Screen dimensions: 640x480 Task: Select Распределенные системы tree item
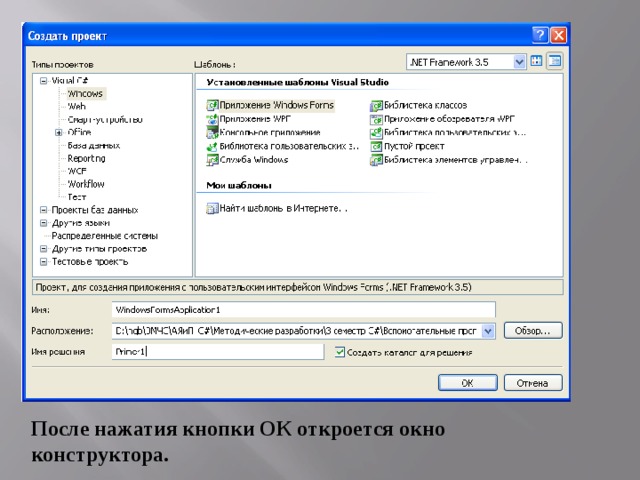(x=104, y=236)
